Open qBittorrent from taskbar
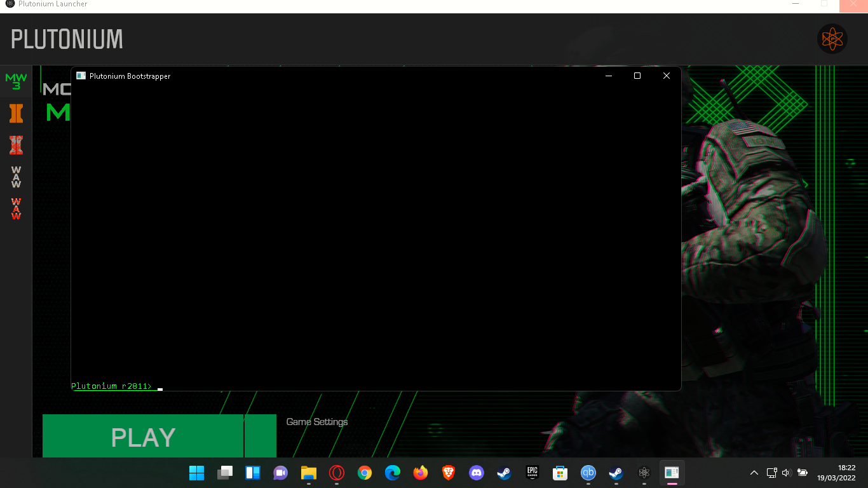Viewport: 868px width, 488px height. tap(588, 473)
